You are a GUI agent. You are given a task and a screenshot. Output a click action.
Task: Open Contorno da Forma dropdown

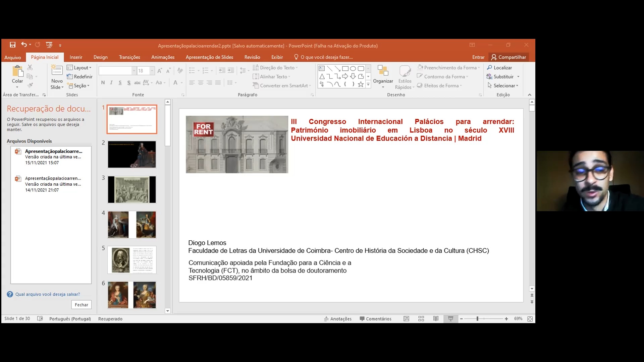coord(442,77)
